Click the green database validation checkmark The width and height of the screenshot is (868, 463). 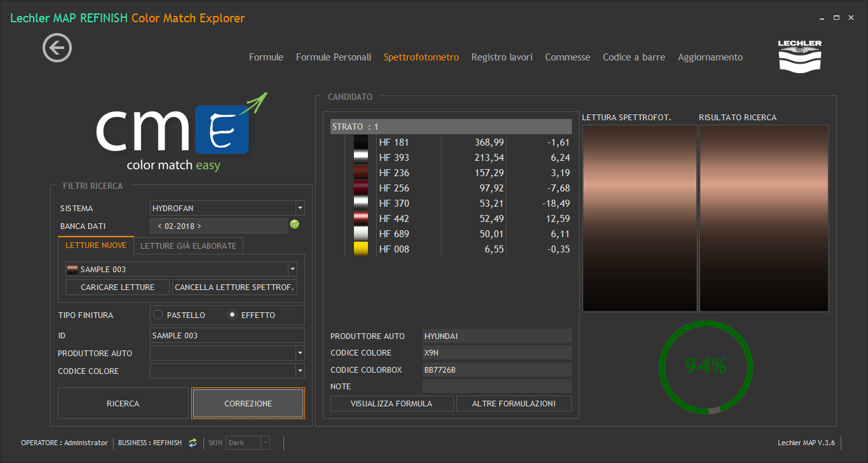coord(294,225)
